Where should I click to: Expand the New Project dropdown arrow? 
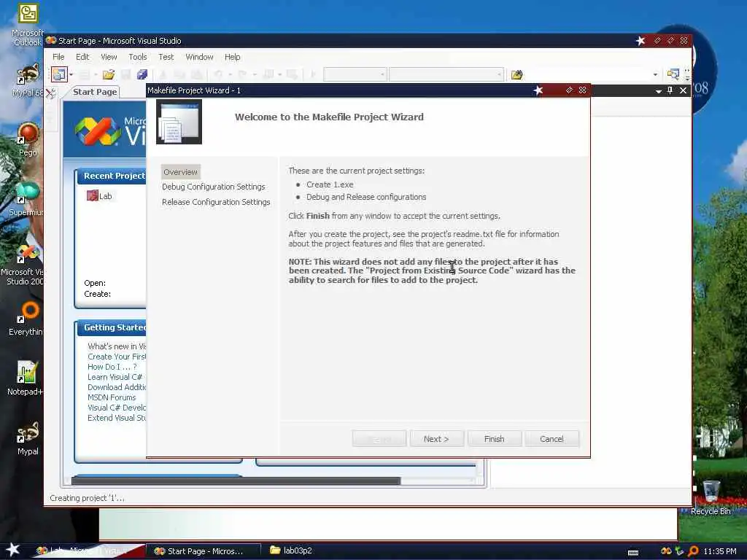71,74
